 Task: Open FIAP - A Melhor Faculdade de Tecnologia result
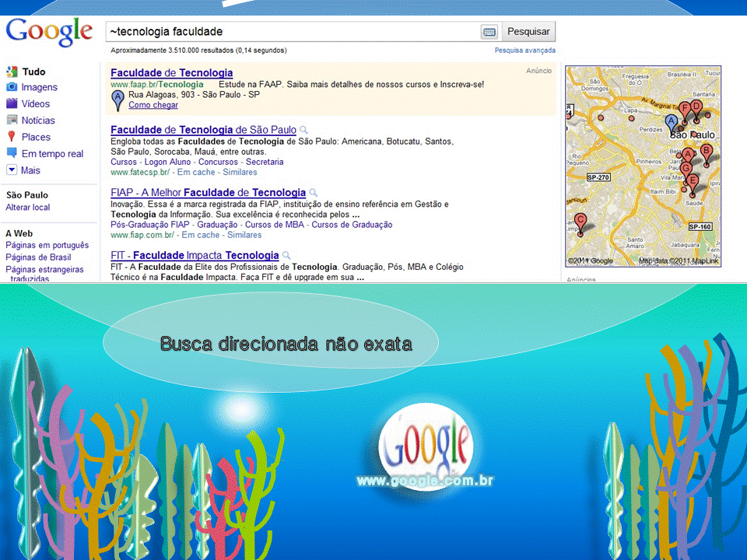tap(209, 192)
